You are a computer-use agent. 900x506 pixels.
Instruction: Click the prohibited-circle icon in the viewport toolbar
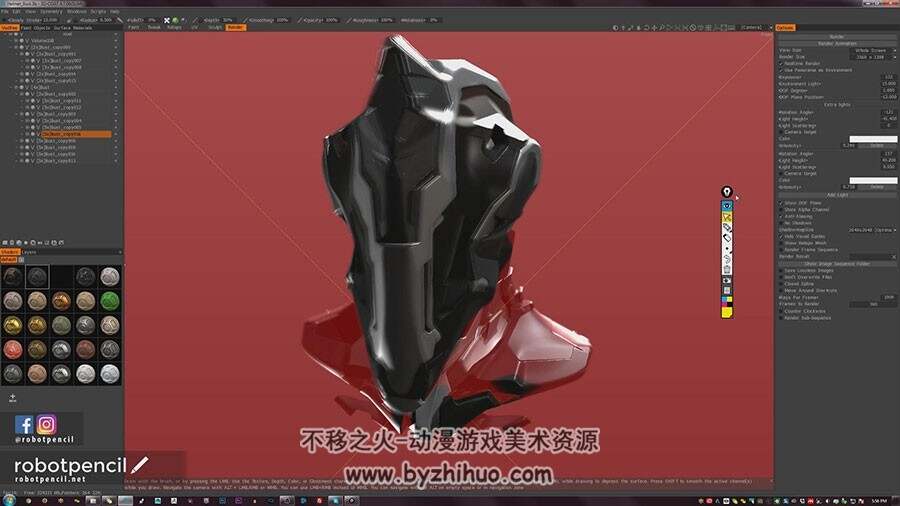click(x=693, y=28)
